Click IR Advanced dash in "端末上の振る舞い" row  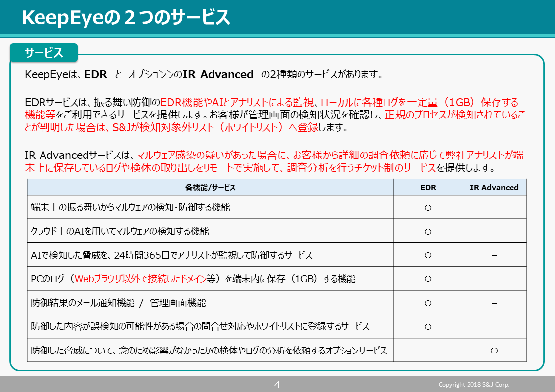(x=495, y=208)
